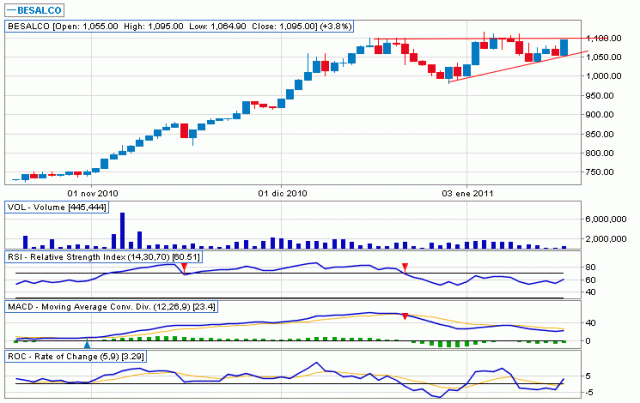This screenshot has width=640, height=403.
Task: Click the last blue candlestick on price chart
Action: tap(564, 48)
